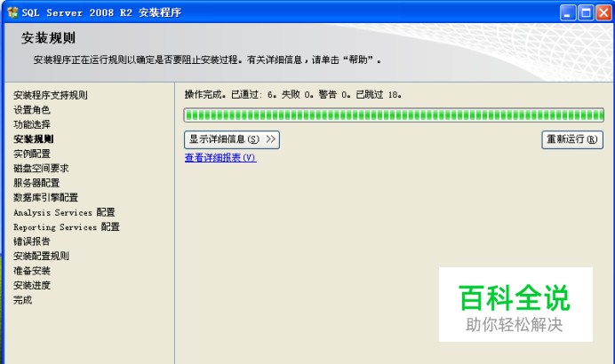
Task: Select 安装程序支持规则 in the step list
Action: click(50, 95)
